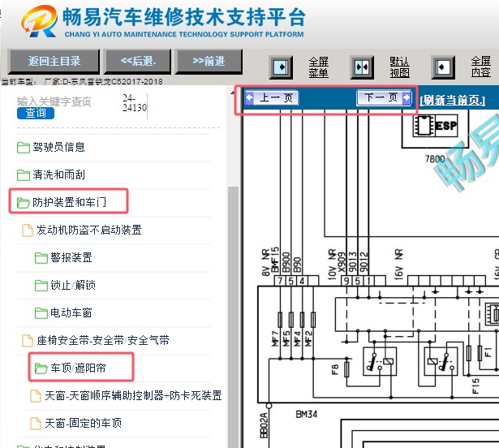Click the full-screen menu arrow icon
This screenshot has height=448, width=499.
281,67
